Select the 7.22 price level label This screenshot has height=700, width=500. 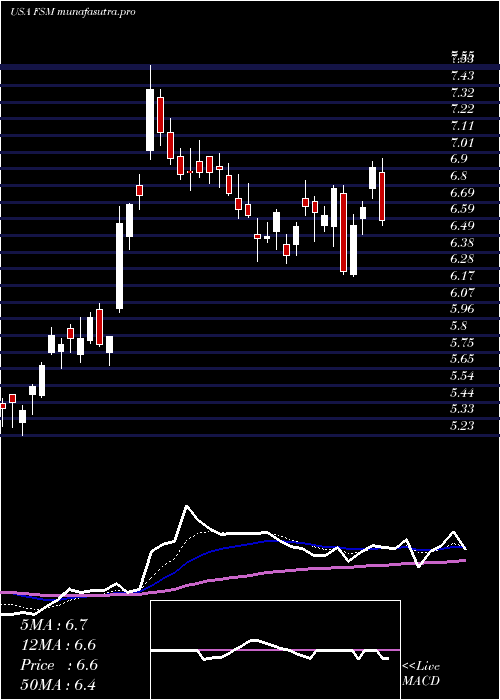(462, 109)
